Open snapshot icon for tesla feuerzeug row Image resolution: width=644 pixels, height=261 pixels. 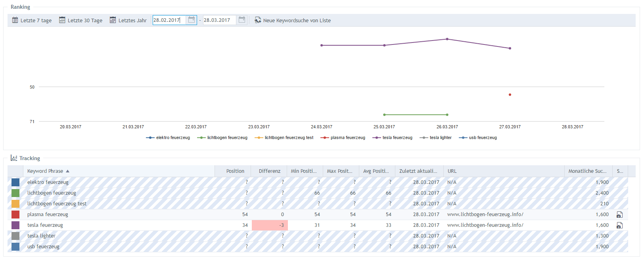[x=619, y=225]
